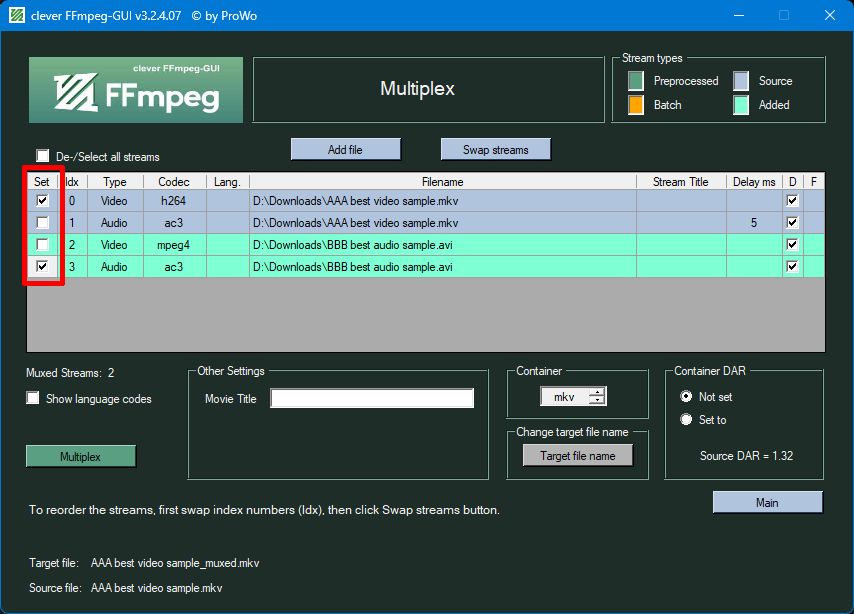
Task: Click the mkv container selector field
Action: [x=565, y=397]
